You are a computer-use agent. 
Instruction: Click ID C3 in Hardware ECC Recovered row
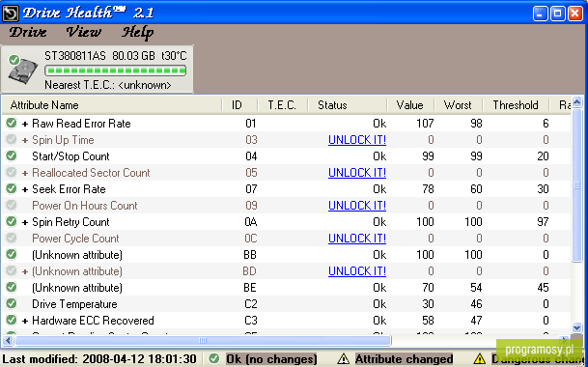click(251, 321)
